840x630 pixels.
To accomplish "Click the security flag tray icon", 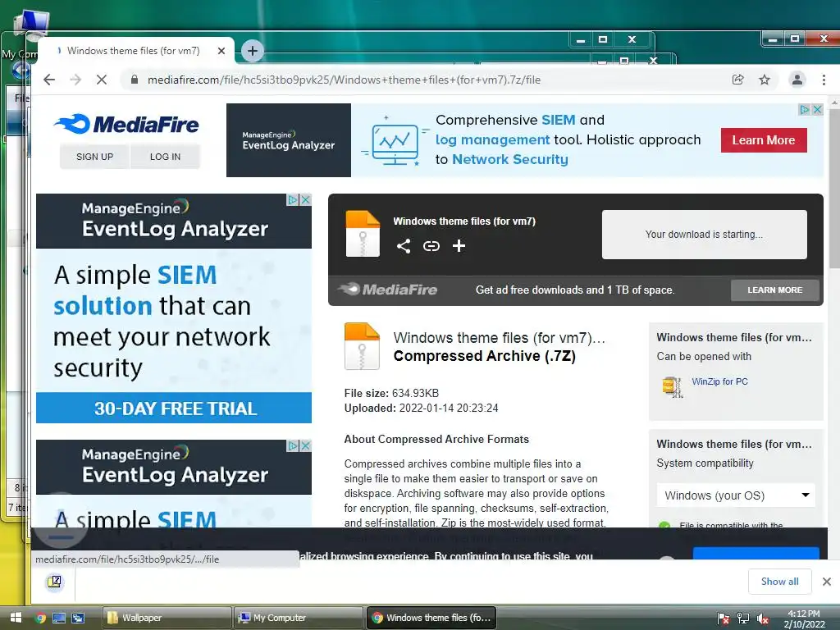I will (x=724, y=619).
